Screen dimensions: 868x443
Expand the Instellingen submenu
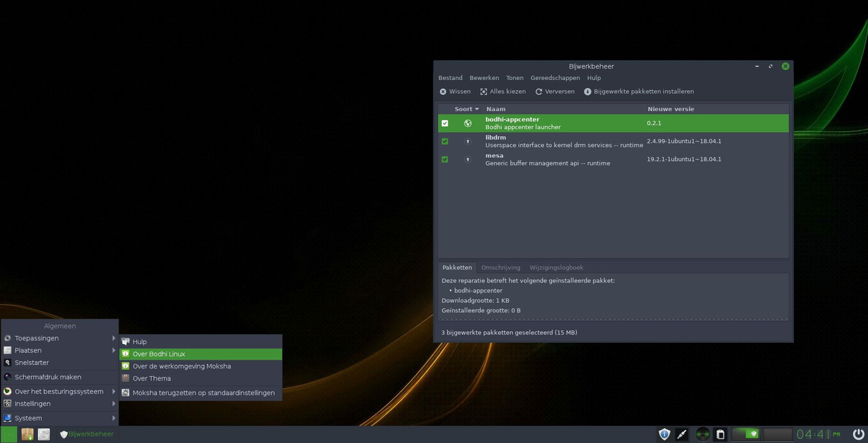pyautogui.click(x=60, y=404)
